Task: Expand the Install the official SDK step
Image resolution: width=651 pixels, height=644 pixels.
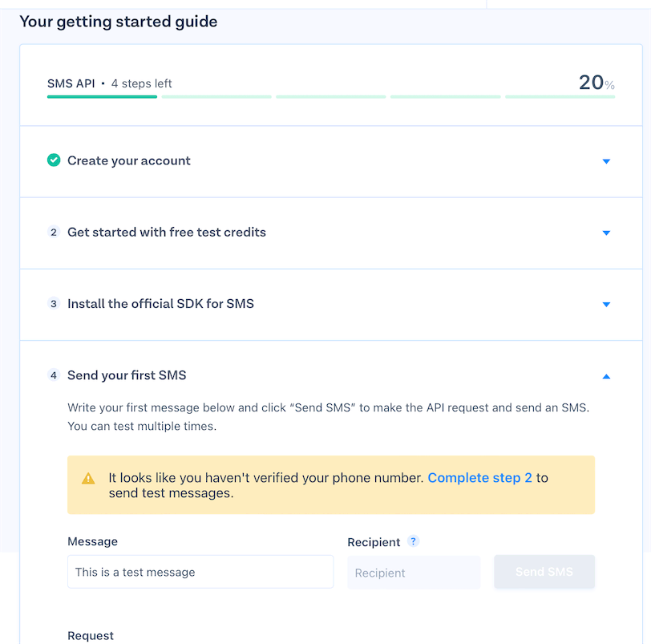Action: tap(607, 304)
